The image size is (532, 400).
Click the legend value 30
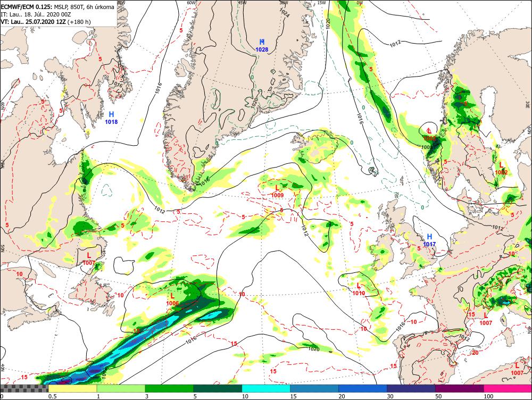click(390, 396)
